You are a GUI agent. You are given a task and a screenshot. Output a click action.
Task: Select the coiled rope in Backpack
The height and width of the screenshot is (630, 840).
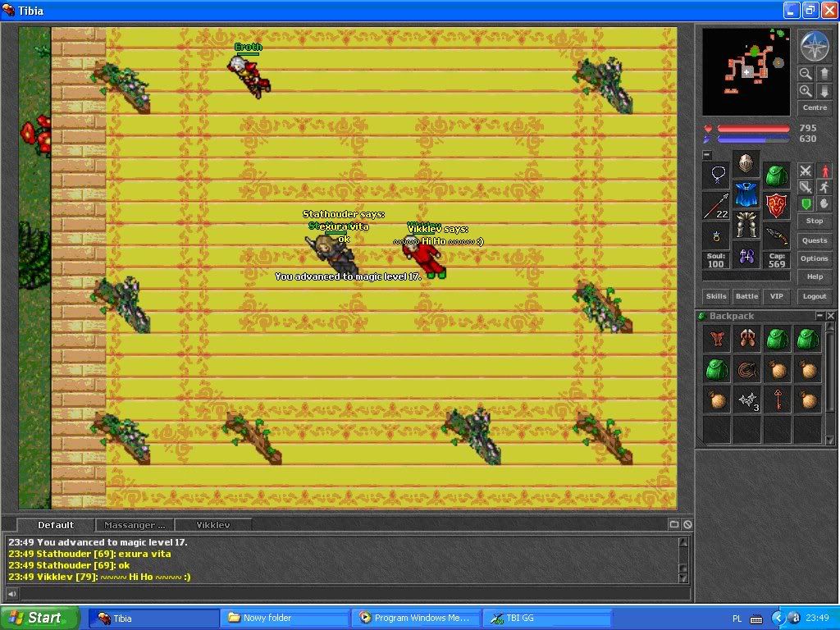click(747, 370)
